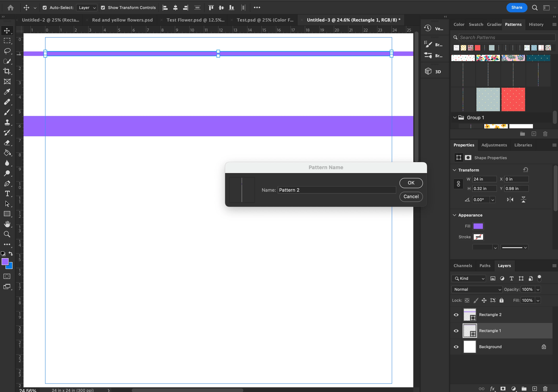Viewport: 558px width, 392px height.
Task: Select the Hand tool
Action: click(7, 224)
